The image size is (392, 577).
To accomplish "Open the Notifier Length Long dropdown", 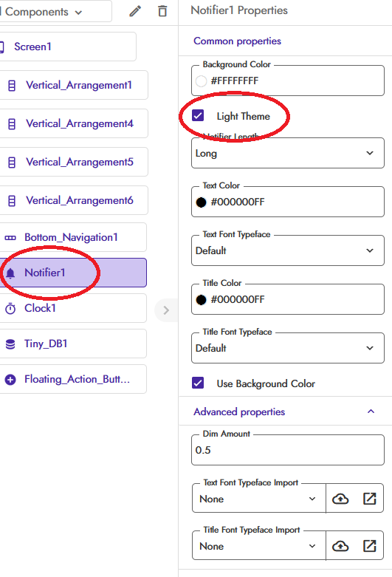I will click(288, 153).
